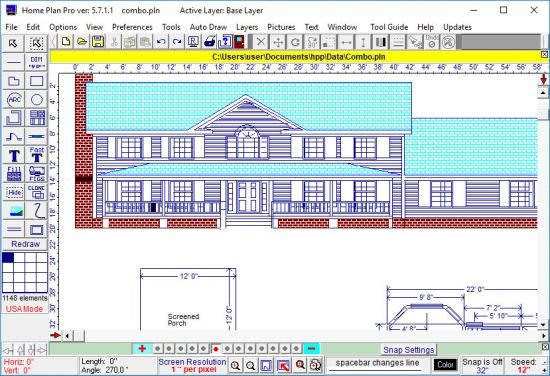The height and width of the screenshot is (376, 550).
Task: Click the vertical scrollbar up arrow
Action: tap(543, 93)
